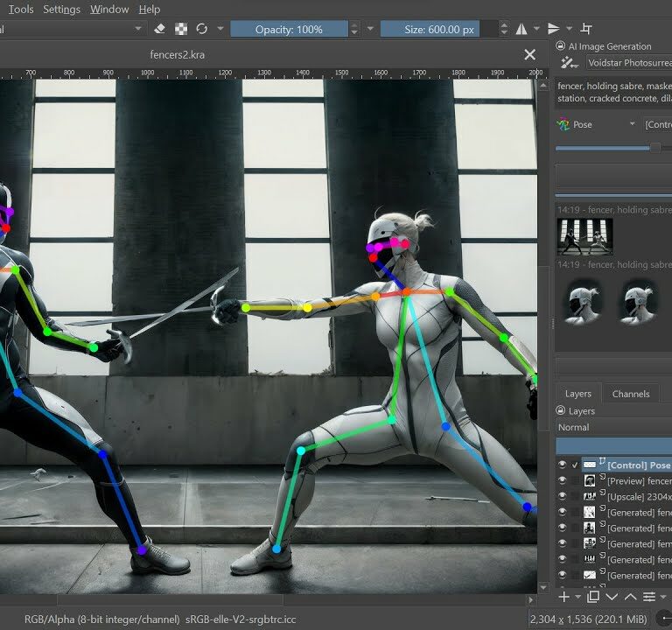Move the layer down with the arrow
This screenshot has height=630, width=672.
tap(612, 597)
